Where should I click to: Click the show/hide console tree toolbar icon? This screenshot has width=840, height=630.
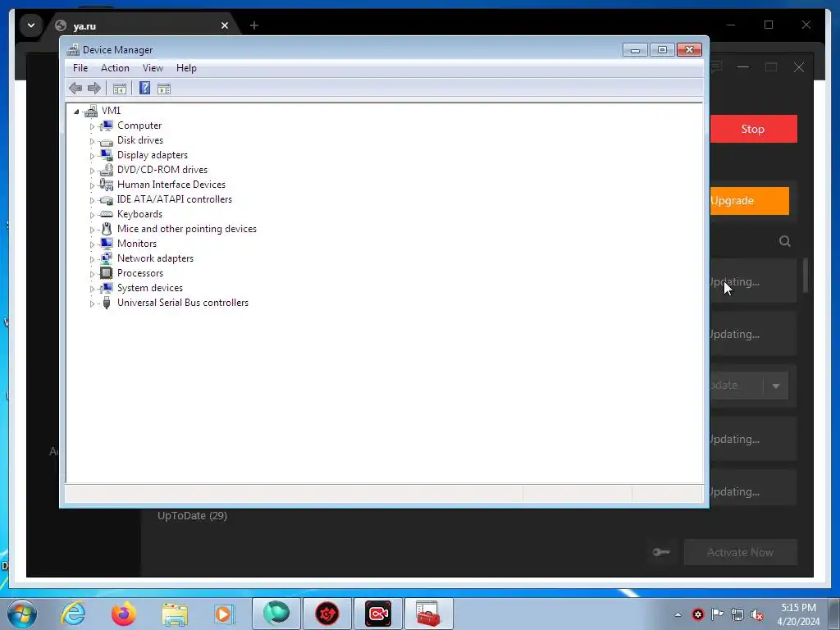120,89
